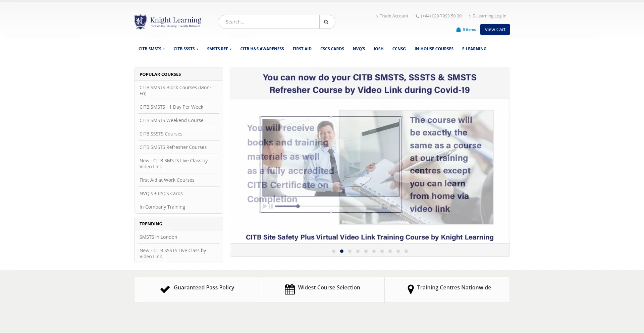Go to CITB H&S Awareness menu item
Screen dimensions: 644x333
[262, 49]
